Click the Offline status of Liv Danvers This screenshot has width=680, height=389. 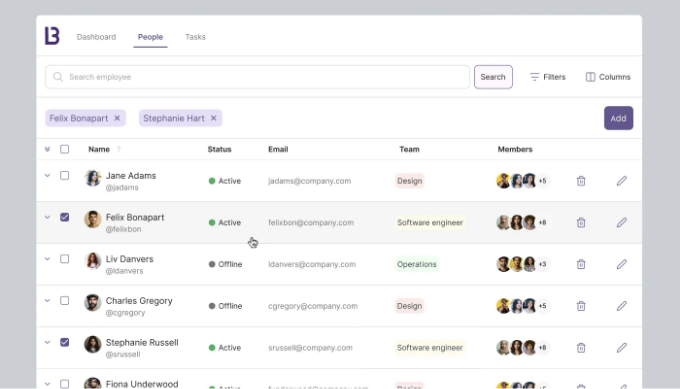pyautogui.click(x=225, y=264)
